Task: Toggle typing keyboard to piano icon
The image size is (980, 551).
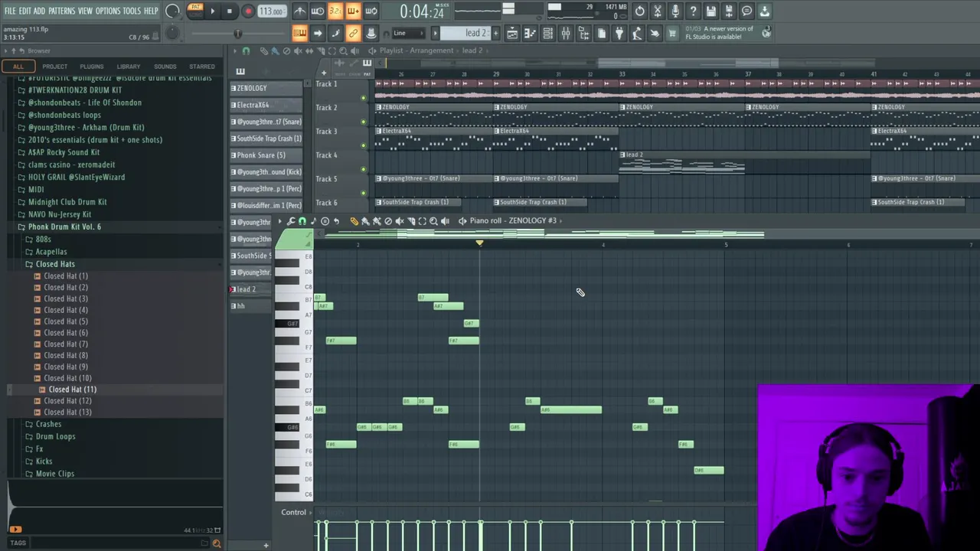Action: point(299,33)
